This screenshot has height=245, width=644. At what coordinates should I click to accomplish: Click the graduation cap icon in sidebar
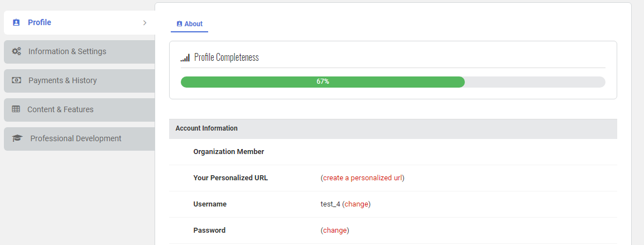click(x=17, y=138)
